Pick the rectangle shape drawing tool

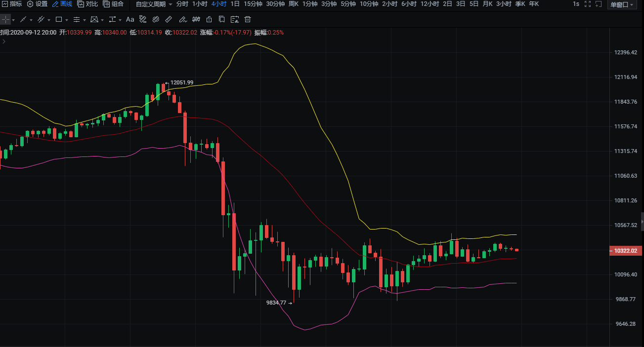coord(59,20)
